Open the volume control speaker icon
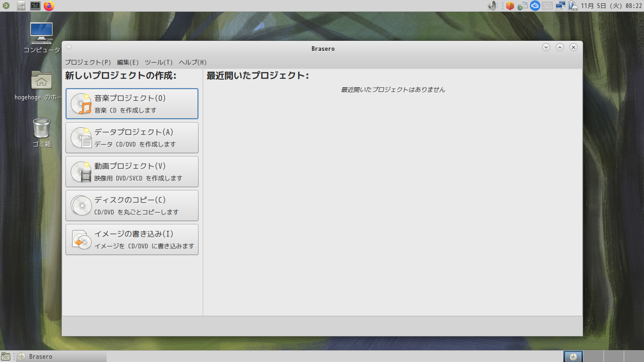The height and width of the screenshot is (362, 644). pyautogui.click(x=493, y=6)
